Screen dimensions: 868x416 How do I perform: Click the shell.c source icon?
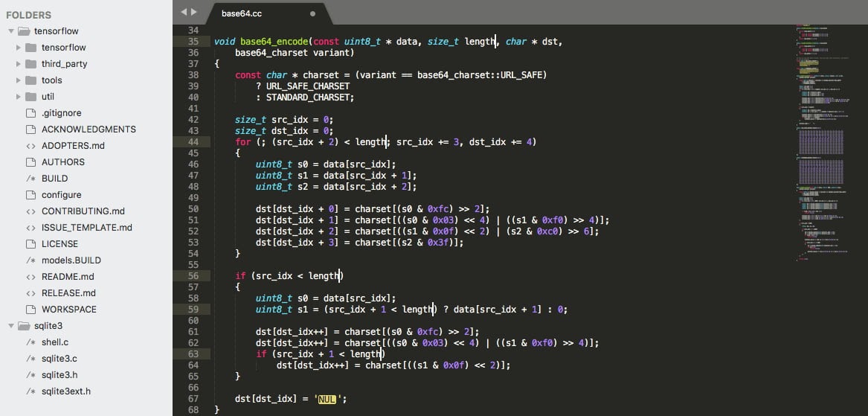(x=31, y=342)
